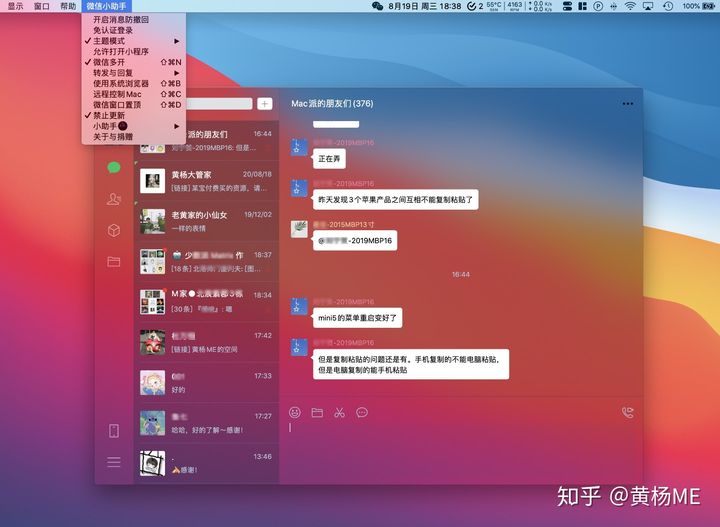
Task: Click the 黄杨大管家 avatar thumbnail
Action: (x=152, y=181)
